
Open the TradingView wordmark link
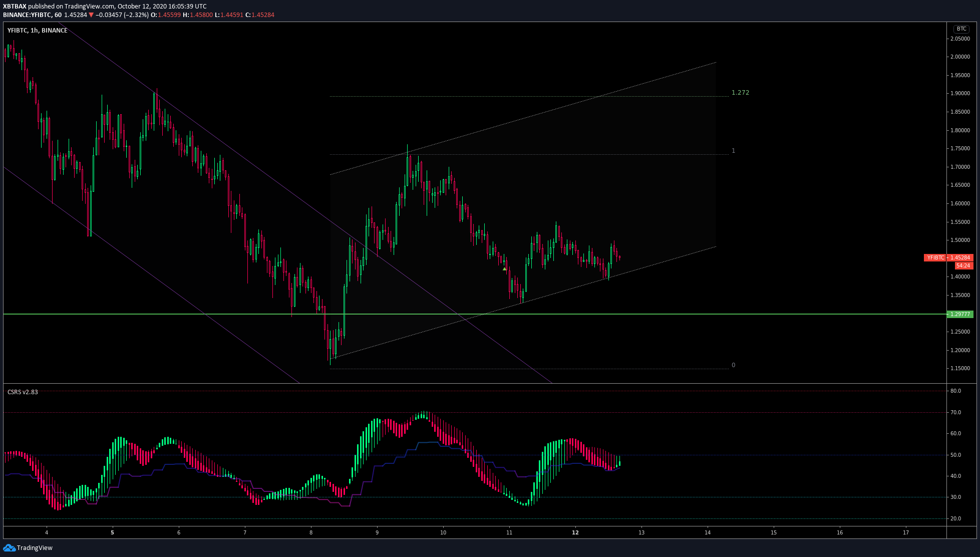(x=35, y=548)
